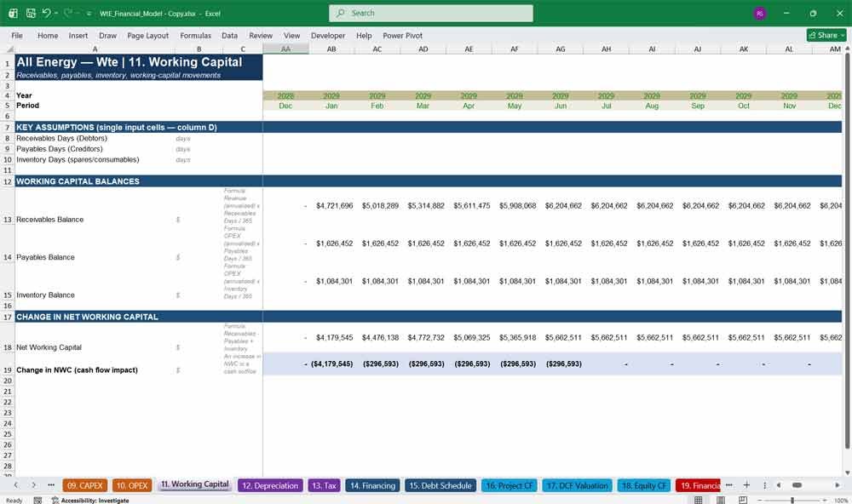Switch to the Home ribbon tab
The image size is (852, 504).
pos(48,35)
